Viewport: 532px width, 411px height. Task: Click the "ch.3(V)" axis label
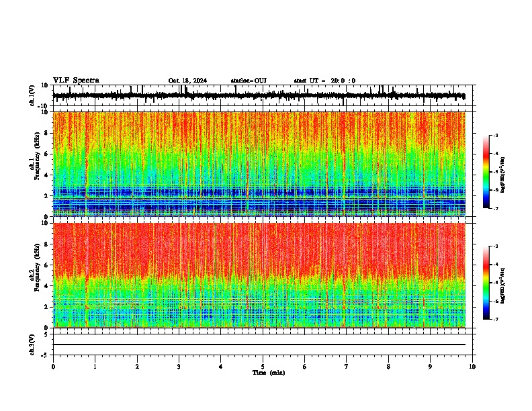click(x=32, y=345)
